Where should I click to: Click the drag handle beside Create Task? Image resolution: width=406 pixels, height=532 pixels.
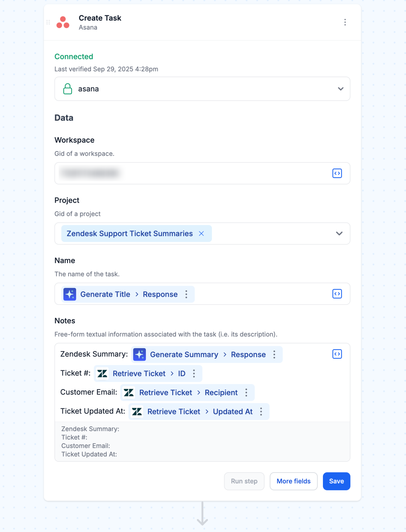coord(48,22)
